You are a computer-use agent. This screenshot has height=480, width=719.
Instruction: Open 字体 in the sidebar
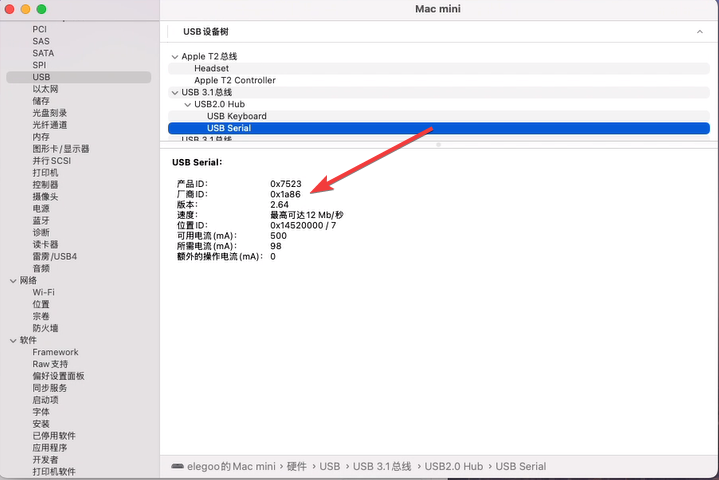pos(41,412)
